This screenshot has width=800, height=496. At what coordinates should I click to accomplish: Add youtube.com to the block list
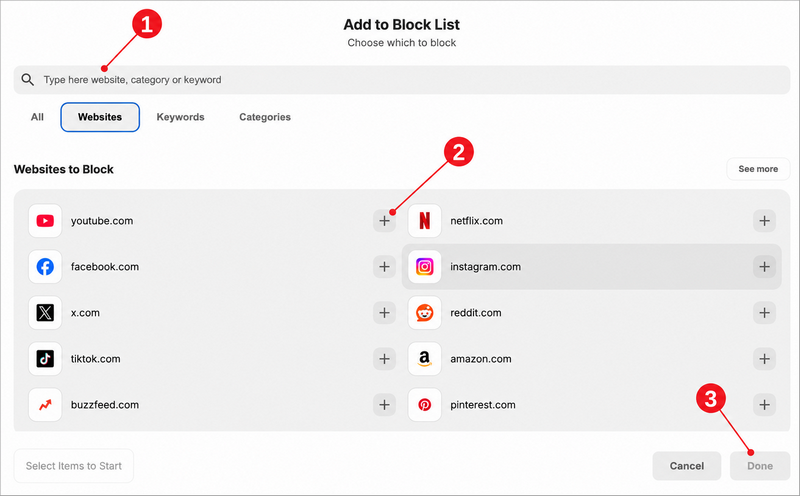[384, 221]
